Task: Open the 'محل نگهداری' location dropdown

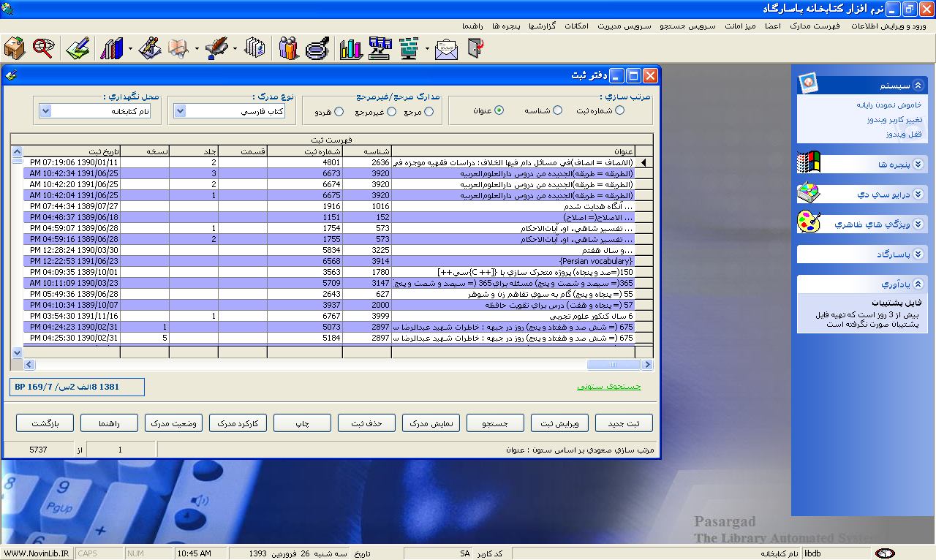Action: (x=45, y=111)
